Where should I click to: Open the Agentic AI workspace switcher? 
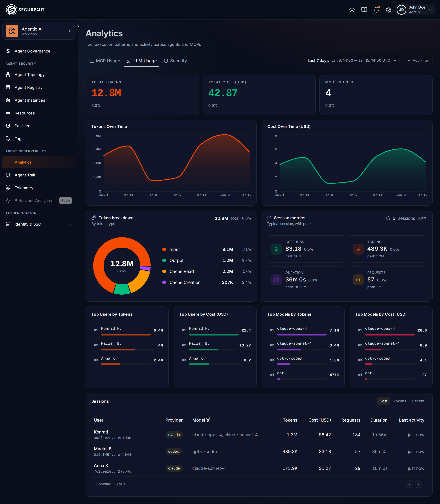(x=39, y=31)
